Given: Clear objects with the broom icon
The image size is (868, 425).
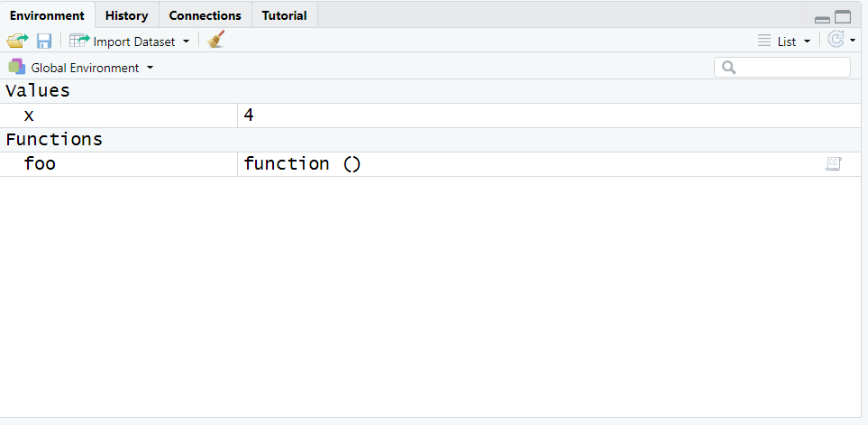Looking at the screenshot, I should (x=215, y=41).
